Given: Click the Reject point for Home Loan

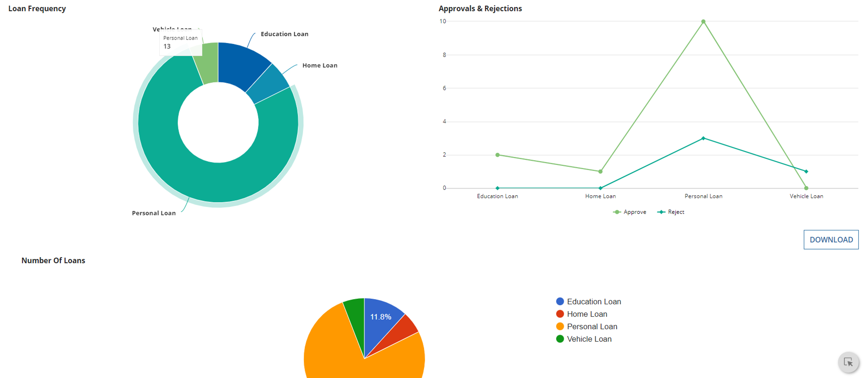Looking at the screenshot, I should pos(600,188).
